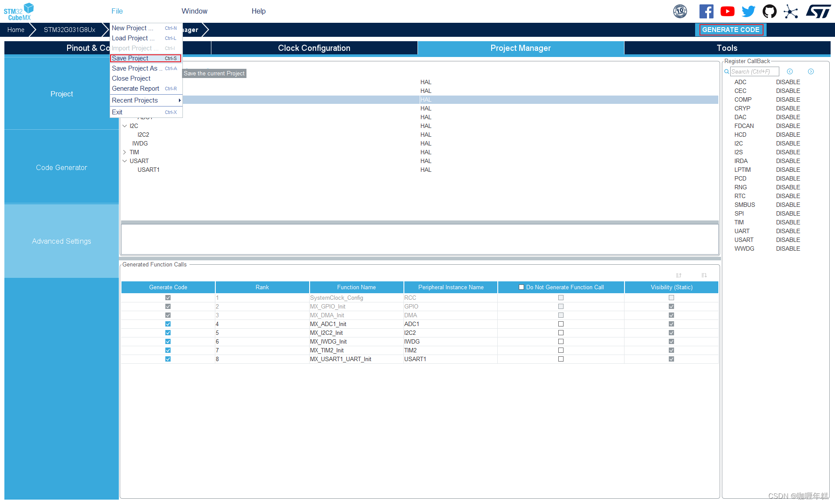Toggle Visibility (Static) for MX_ADC1_Init

[x=671, y=324]
